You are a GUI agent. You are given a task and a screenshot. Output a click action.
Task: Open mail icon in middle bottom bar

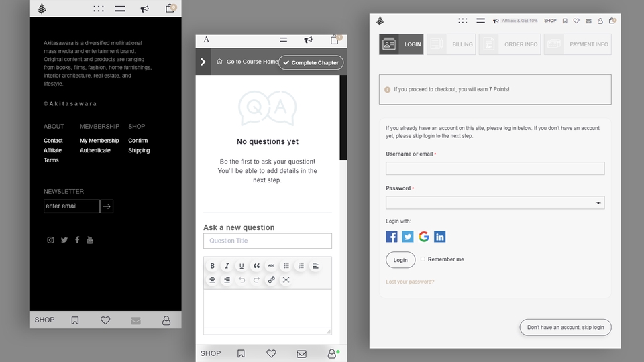[x=301, y=354]
